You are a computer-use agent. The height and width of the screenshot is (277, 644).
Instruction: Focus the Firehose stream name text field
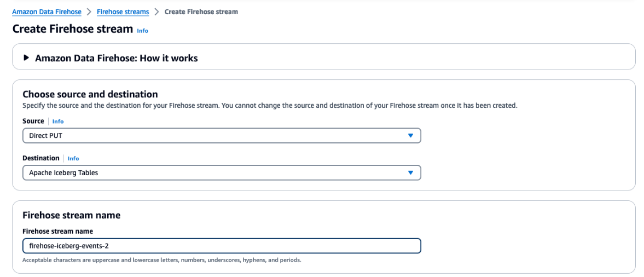222,246
